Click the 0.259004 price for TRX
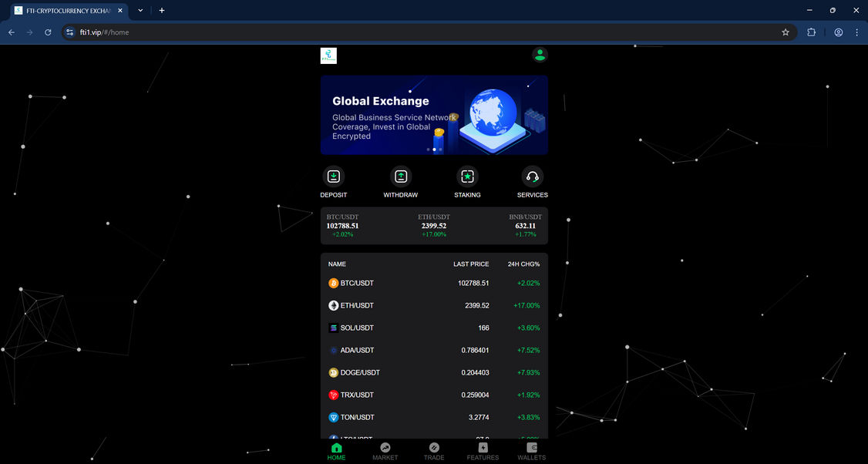The height and width of the screenshot is (464, 868). [x=475, y=395]
